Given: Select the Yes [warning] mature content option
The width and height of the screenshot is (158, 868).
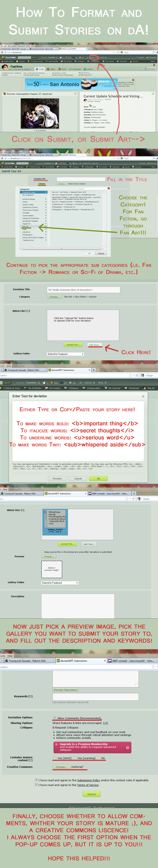Looking at the screenshot, I should coord(75,758).
